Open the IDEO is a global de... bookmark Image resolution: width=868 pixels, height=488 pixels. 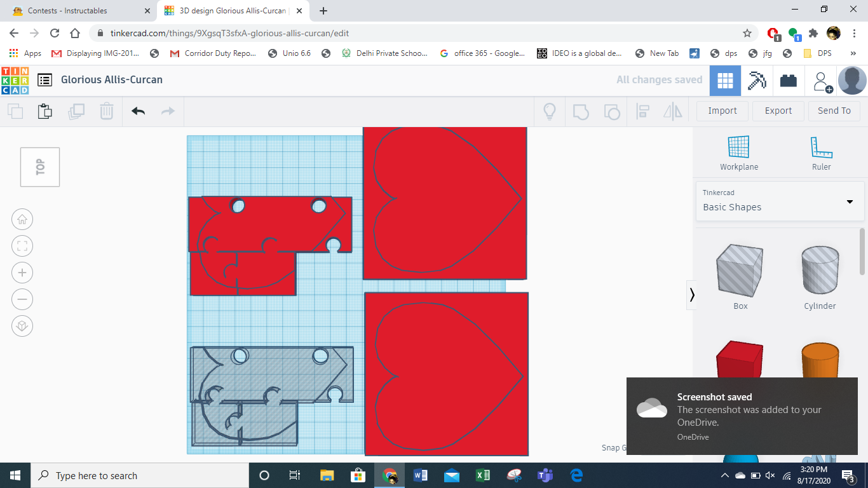580,53
